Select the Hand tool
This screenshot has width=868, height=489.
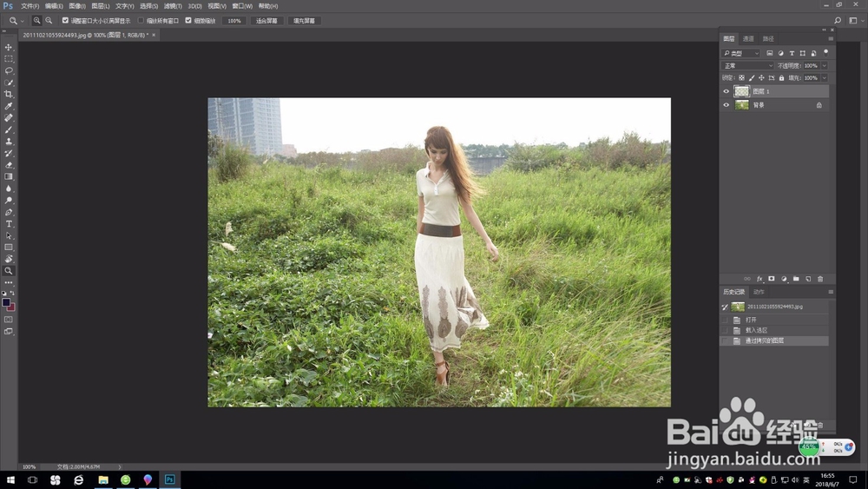coord(9,259)
